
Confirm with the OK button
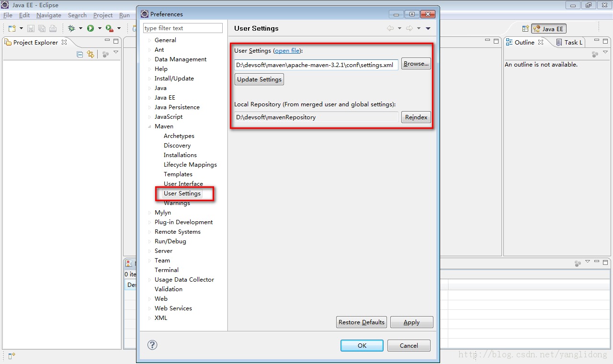[362, 345]
